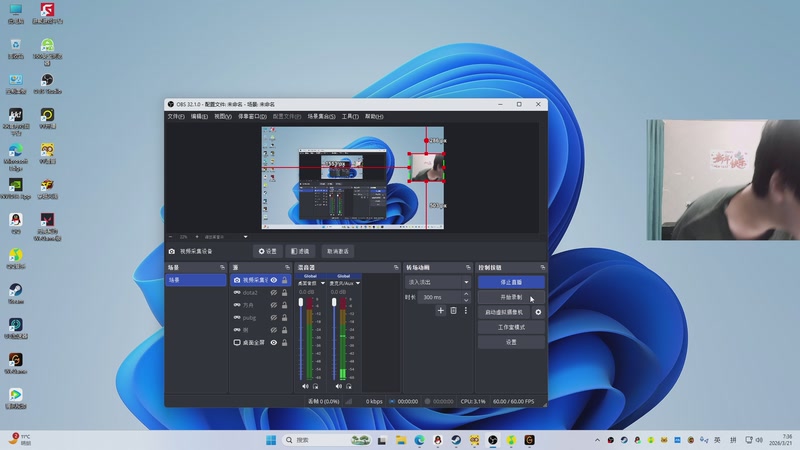This screenshot has width=800, height=450.
Task: Add a new scene transition with plus icon
Action: point(441,311)
